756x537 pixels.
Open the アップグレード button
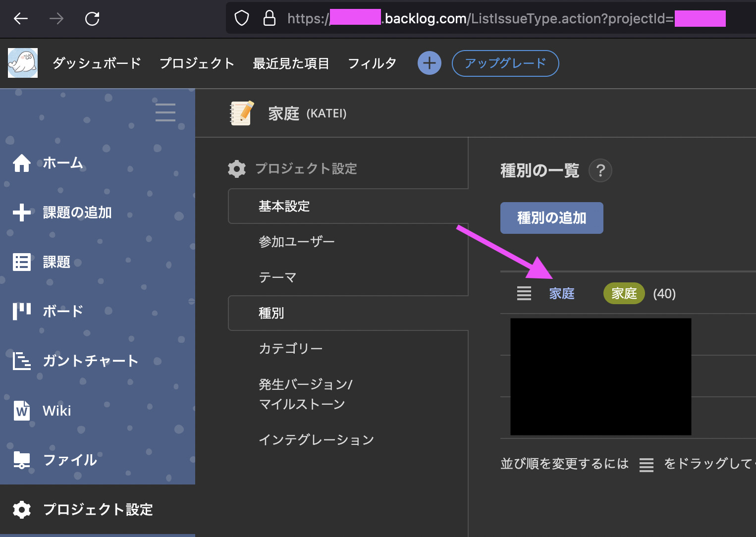click(x=505, y=63)
